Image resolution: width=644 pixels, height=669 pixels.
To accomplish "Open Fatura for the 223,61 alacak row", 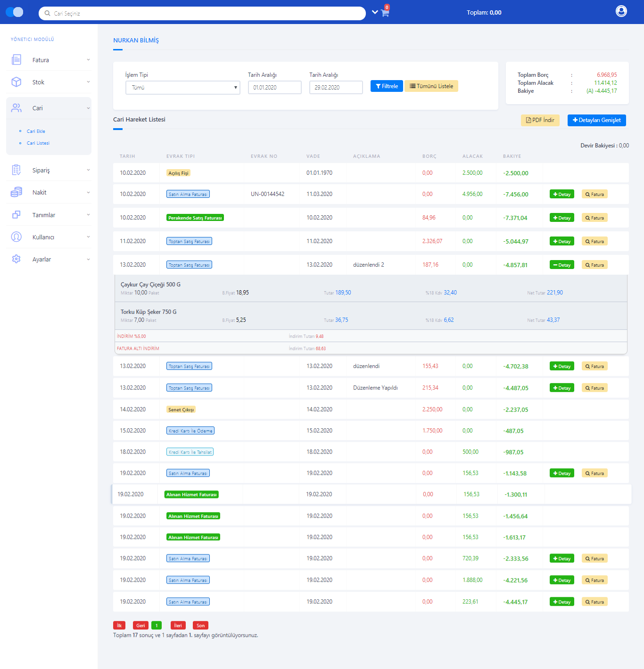I will click(x=594, y=602).
